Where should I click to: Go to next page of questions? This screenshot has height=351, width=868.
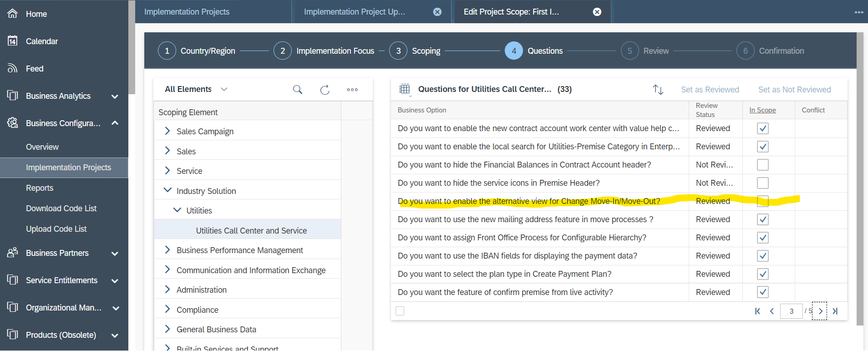[820, 311]
